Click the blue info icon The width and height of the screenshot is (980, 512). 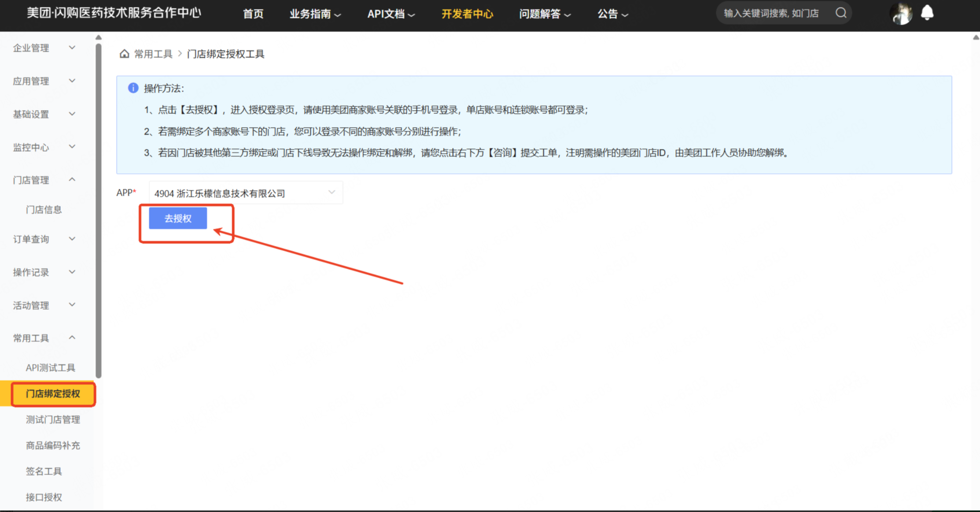point(133,88)
